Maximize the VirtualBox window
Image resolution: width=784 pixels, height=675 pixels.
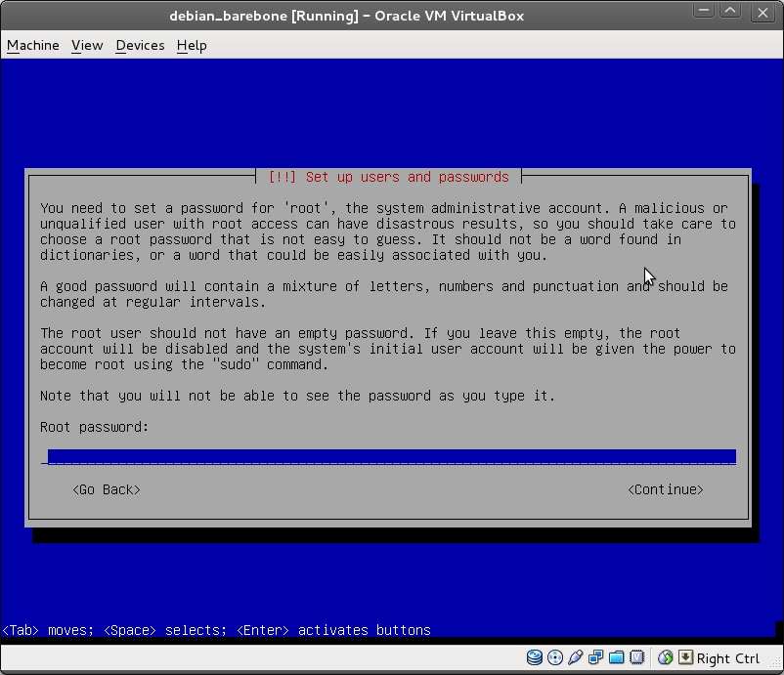[x=730, y=11]
